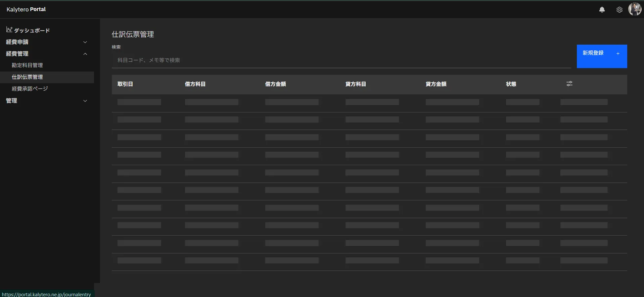
Task: Open table column settings icon
Action: point(569,84)
